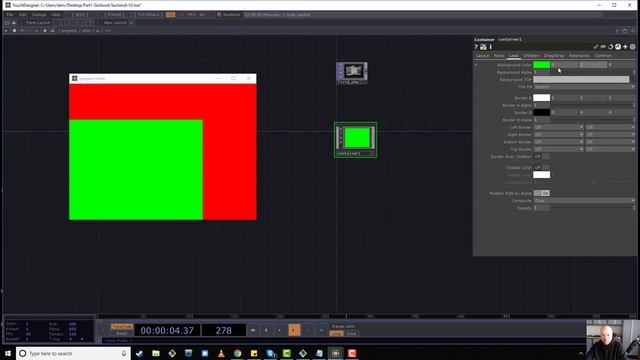Switch to the Common parameter tab
Screen dimensions: 640x360
click(x=603, y=56)
